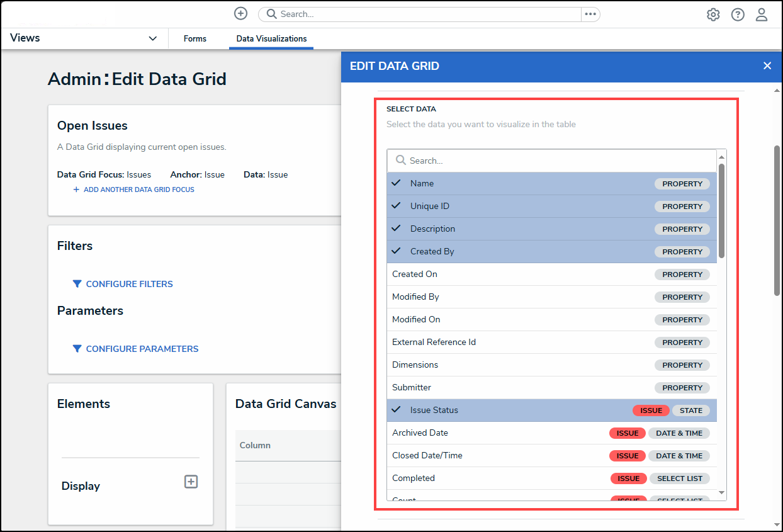Open the Configure Parameters link

click(142, 349)
